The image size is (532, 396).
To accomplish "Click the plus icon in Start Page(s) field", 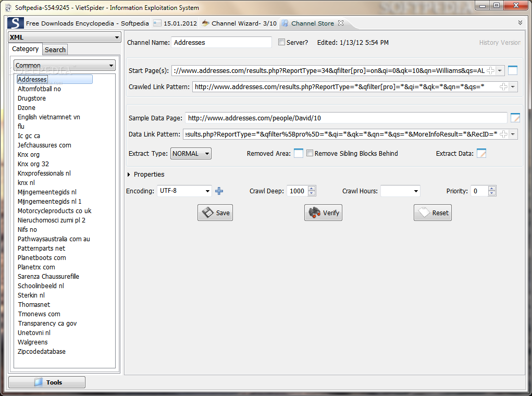I will tap(490, 70).
